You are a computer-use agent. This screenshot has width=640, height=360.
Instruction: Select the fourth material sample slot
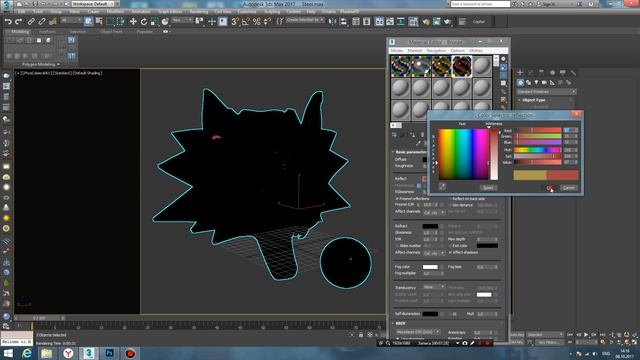click(x=462, y=66)
